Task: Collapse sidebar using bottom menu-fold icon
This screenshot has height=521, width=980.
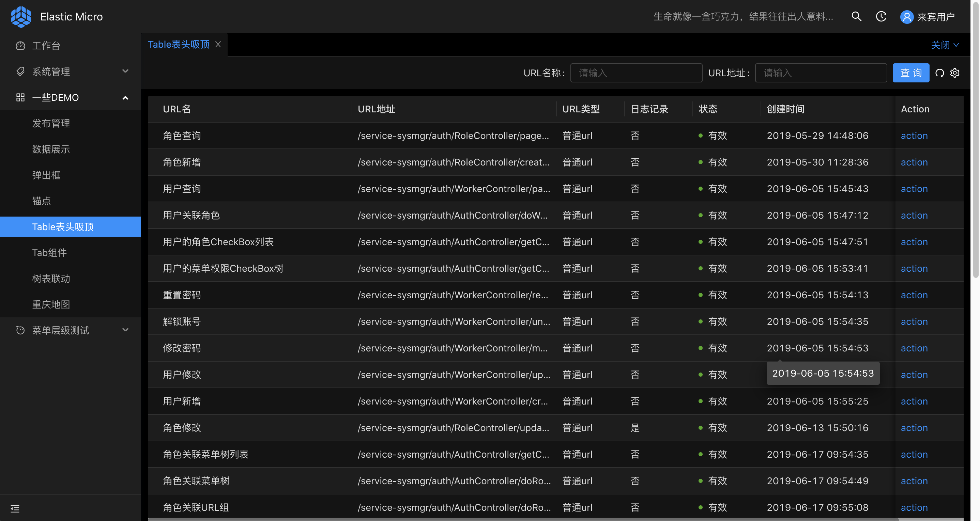Action: point(15,508)
